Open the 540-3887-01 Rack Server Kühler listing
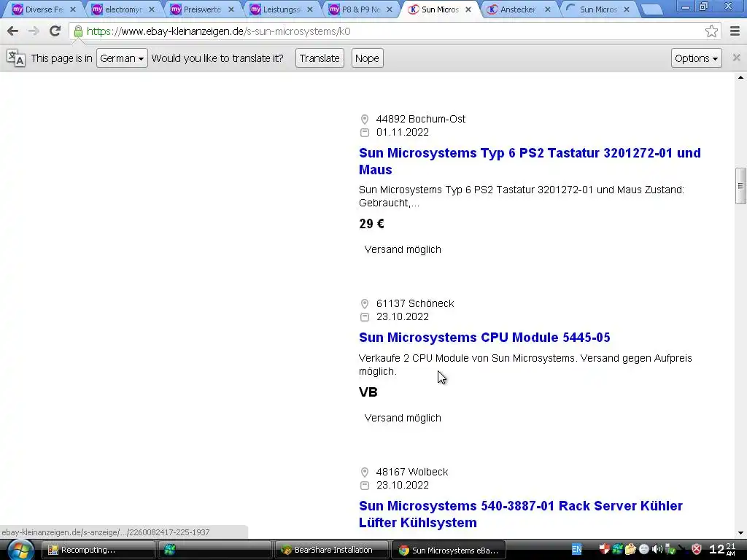 (x=521, y=514)
